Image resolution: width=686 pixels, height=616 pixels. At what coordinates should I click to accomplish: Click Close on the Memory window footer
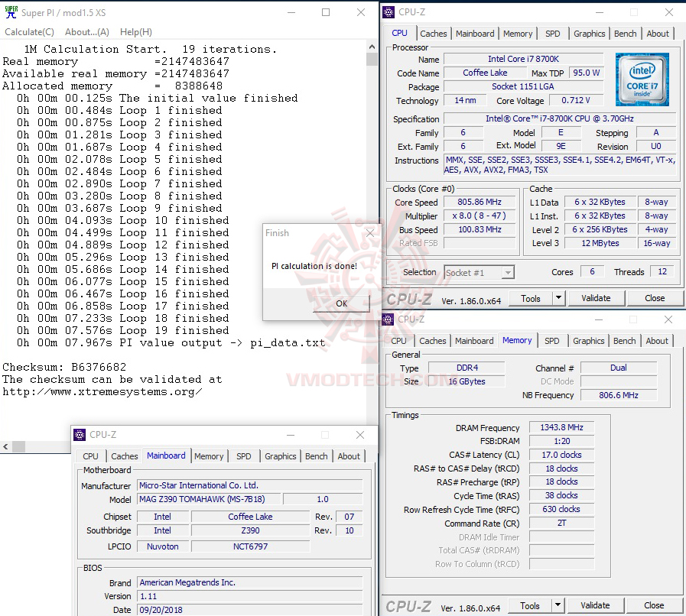click(x=654, y=605)
